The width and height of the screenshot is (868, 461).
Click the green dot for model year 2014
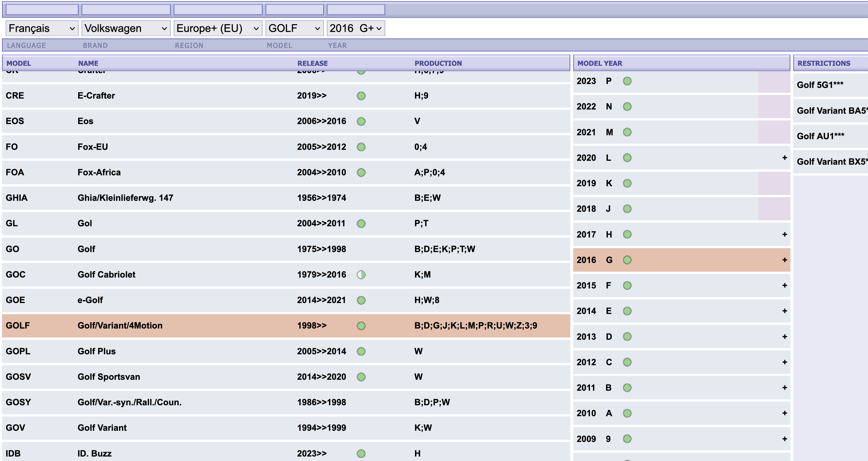click(627, 311)
